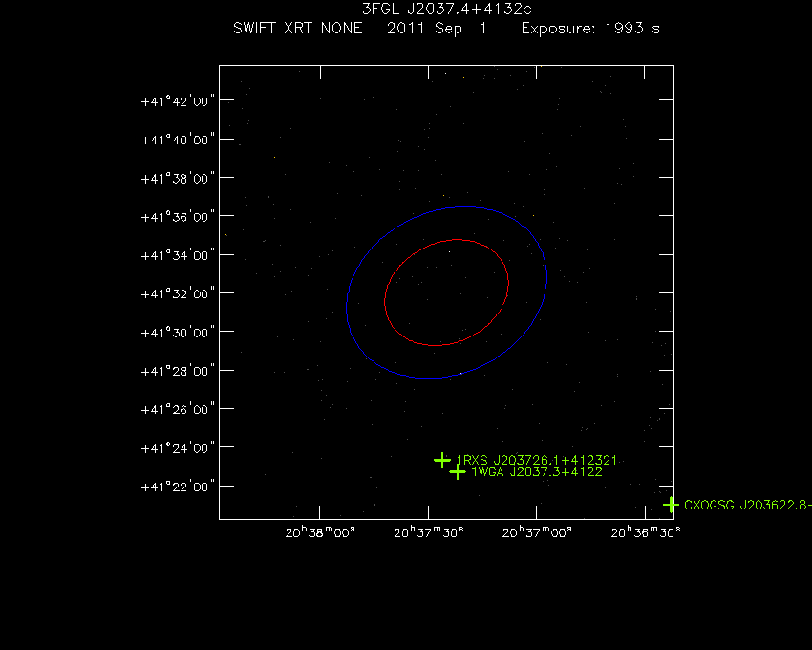
Task: Click the +41°24'00" declination label
Action: click(x=178, y=448)
